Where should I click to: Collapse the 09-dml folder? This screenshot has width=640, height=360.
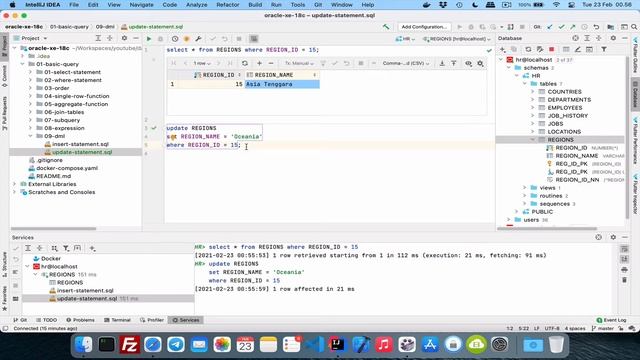pos(30,136)
